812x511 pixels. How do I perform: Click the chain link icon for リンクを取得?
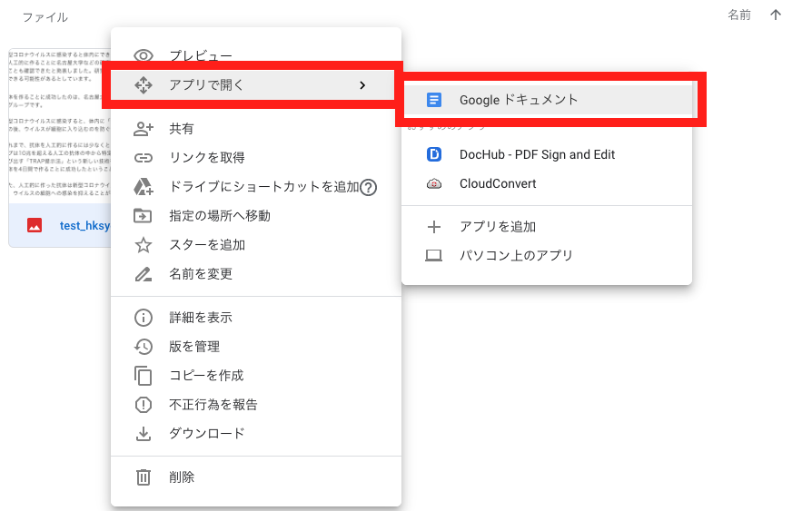144,158
